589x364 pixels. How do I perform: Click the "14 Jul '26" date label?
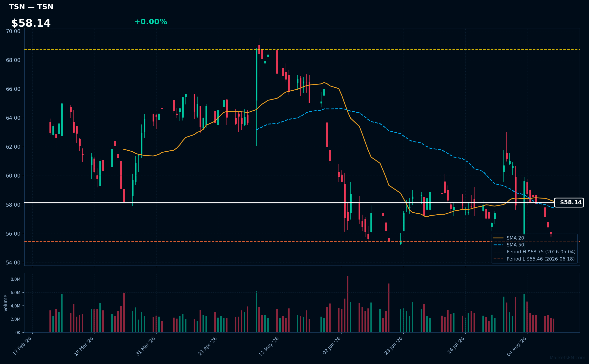(456, 345)
